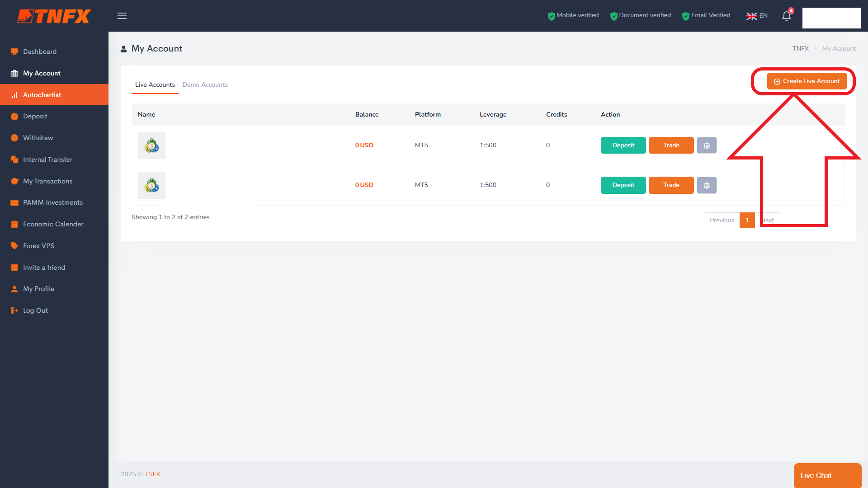Click Deposit button for first account
The width and height of the screenshot is (868, 488).
[623, 145]
